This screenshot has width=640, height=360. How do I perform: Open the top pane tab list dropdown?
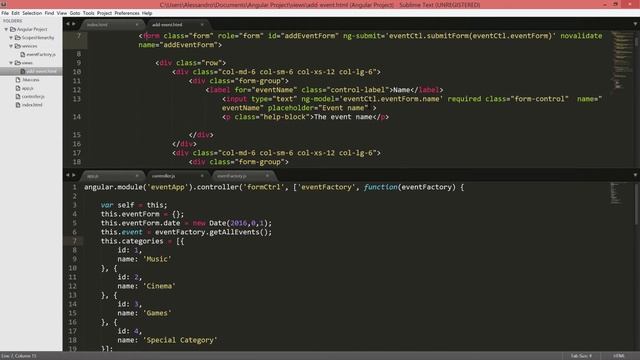click(635, 24)
